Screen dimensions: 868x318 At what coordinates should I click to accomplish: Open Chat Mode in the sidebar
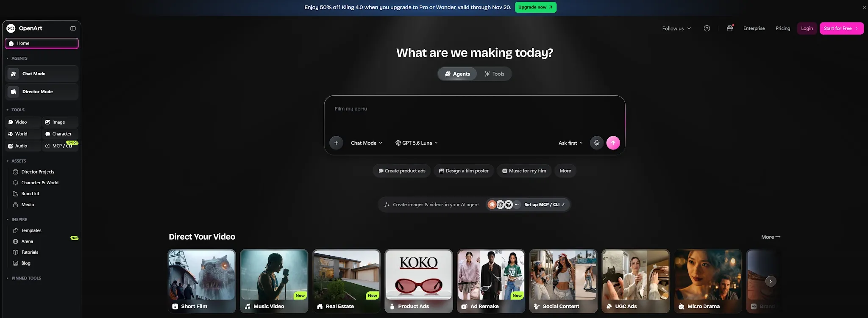point(42,74)
